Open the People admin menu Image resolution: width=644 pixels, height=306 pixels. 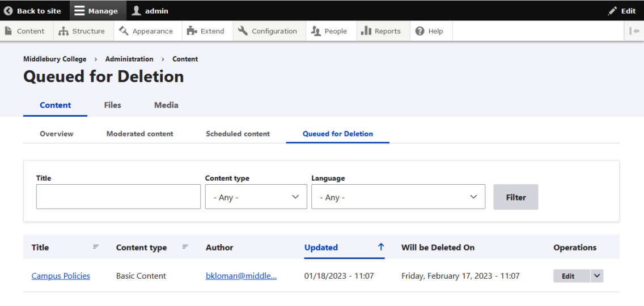(x=331, y=31)
